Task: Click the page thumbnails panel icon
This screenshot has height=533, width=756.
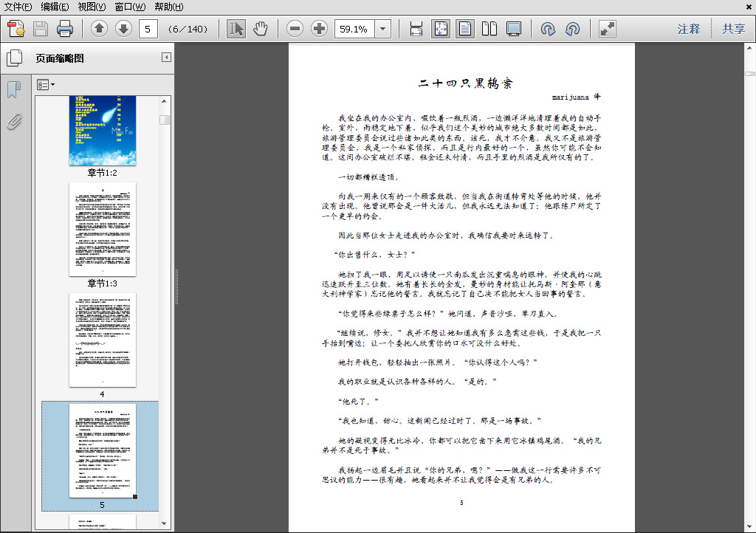Action: click(x=15, y=58)
